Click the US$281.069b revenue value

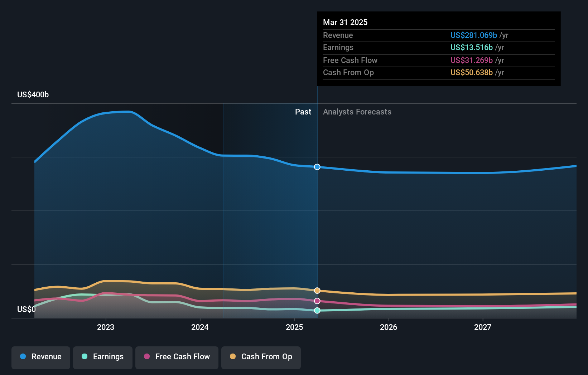coord(473,35)
